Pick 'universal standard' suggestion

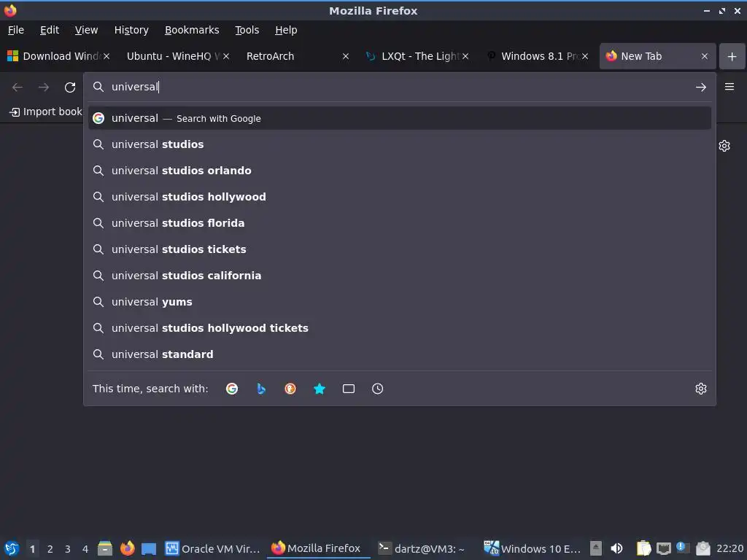(400, 354)
